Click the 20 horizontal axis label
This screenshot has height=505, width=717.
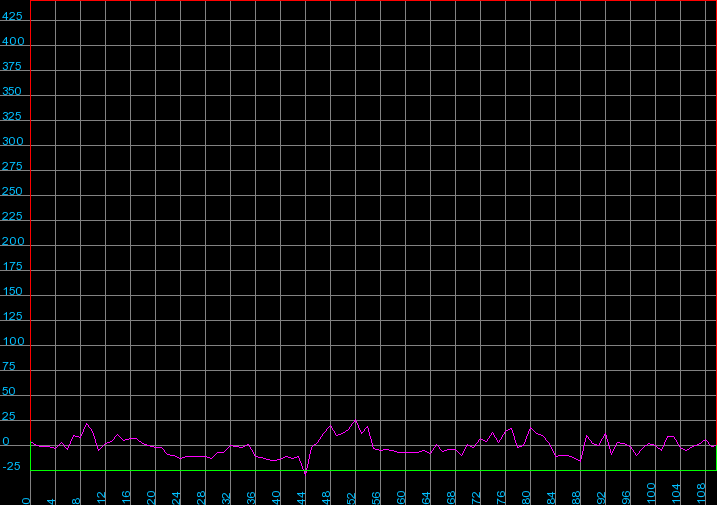(x=151, y=498)
